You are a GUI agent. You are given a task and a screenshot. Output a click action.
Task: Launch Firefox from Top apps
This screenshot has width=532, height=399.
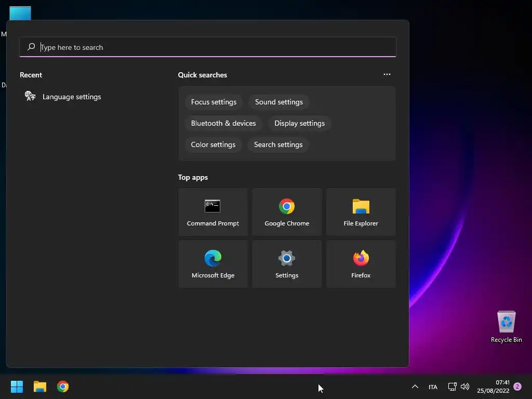click(361, 264)
